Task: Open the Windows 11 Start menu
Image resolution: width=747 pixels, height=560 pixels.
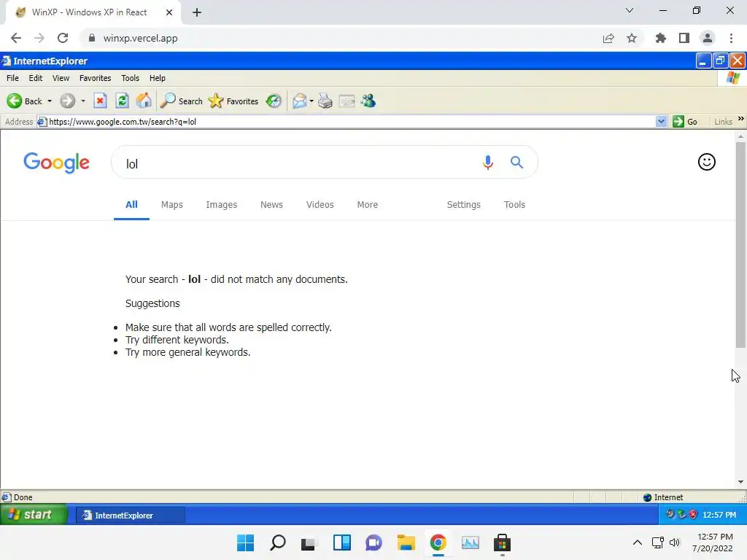Action: click(245, 542)
